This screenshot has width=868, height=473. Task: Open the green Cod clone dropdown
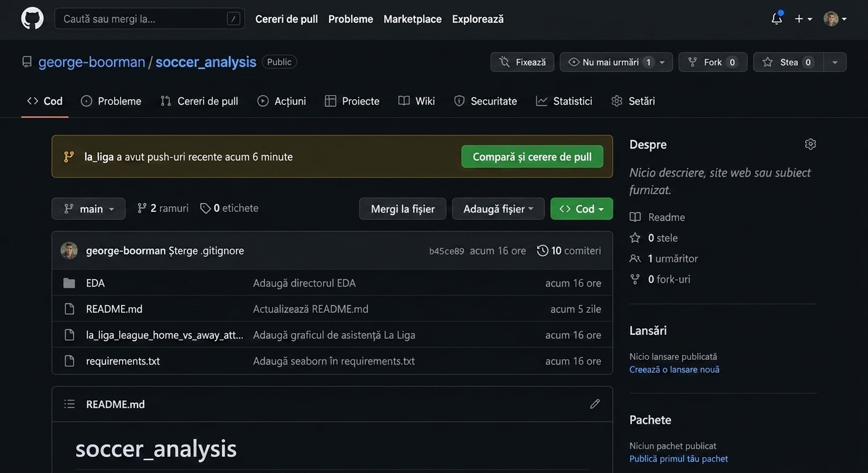(x=581, y=209)
